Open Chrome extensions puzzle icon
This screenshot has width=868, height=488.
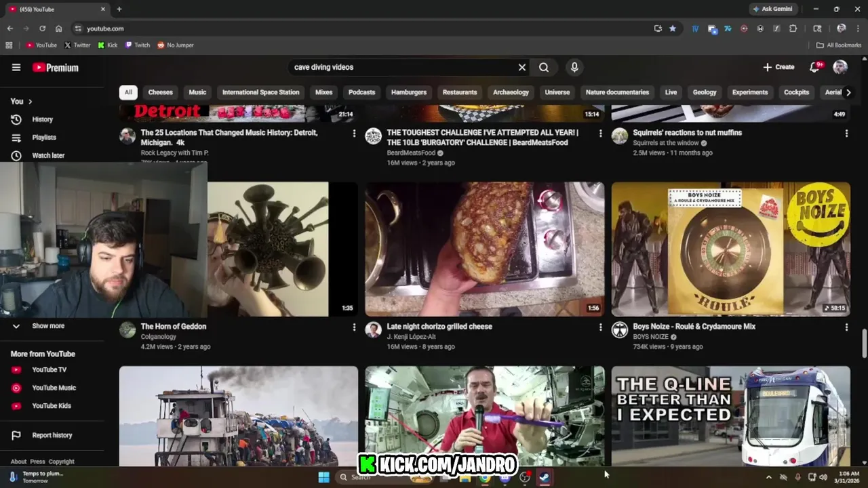tap(793, 28)
